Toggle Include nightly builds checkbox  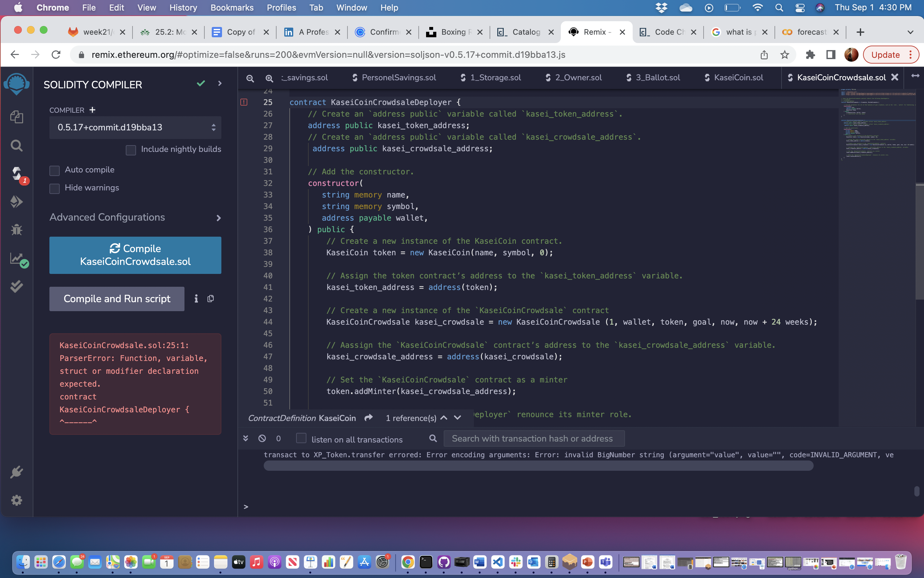(131, 150)
